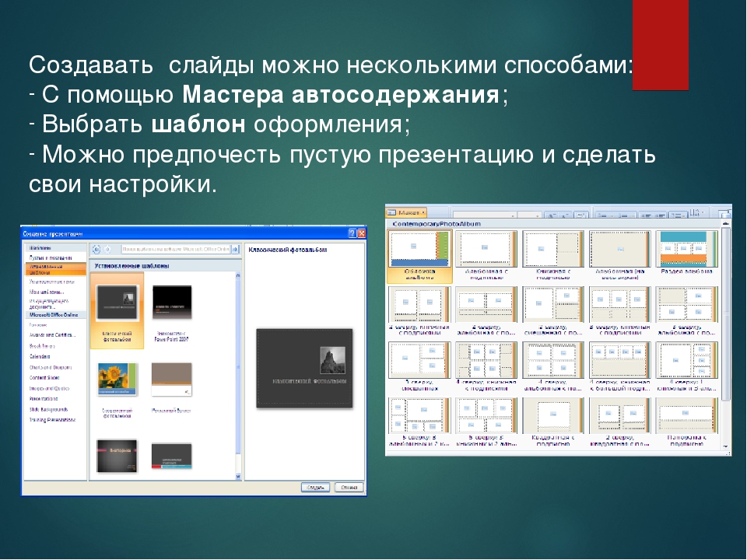This screenshot has width=747, height=560.
Task: Choose '5 сверху: 3 книжные и 2 аль...' layout
Action: [486, 423]
